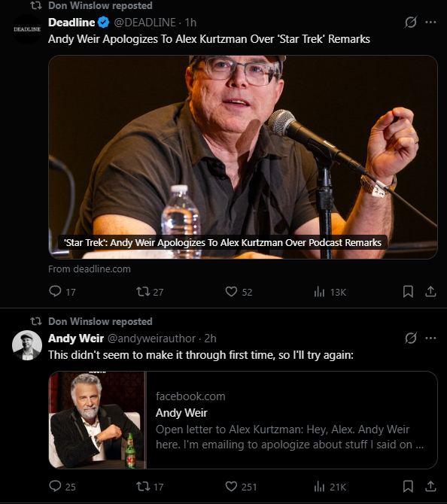Image resolution: width=447 pixels, height=504 pixels.
Task: Open the @andyweirauthor handle link
Action: [x=151, y=339]
